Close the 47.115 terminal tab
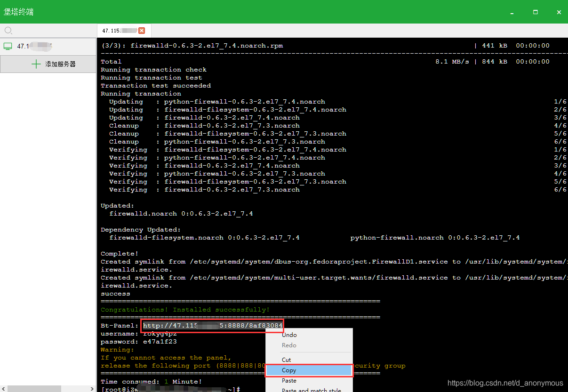This screenshot has height=392, width=568. (x=142, y=31)
